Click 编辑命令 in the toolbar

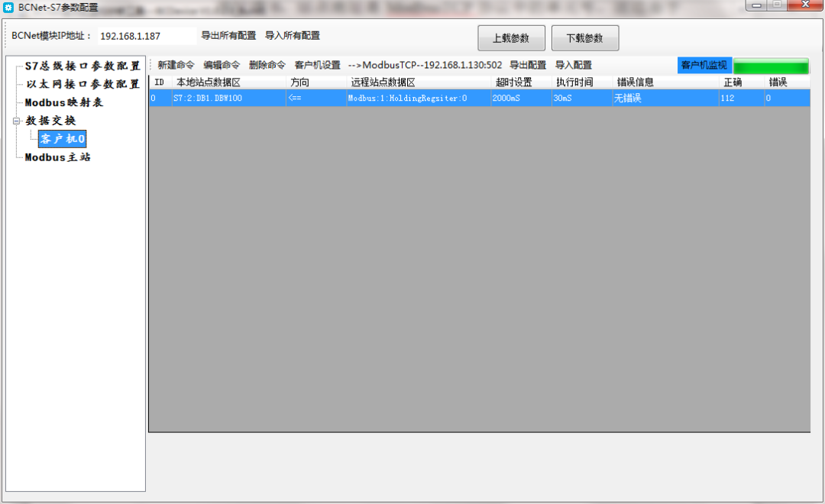pos(222,66)
